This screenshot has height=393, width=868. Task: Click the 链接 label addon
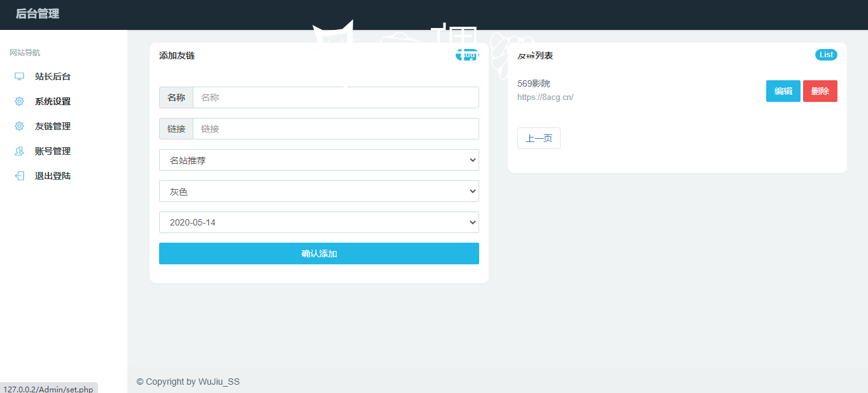click(x=176, y=129)
